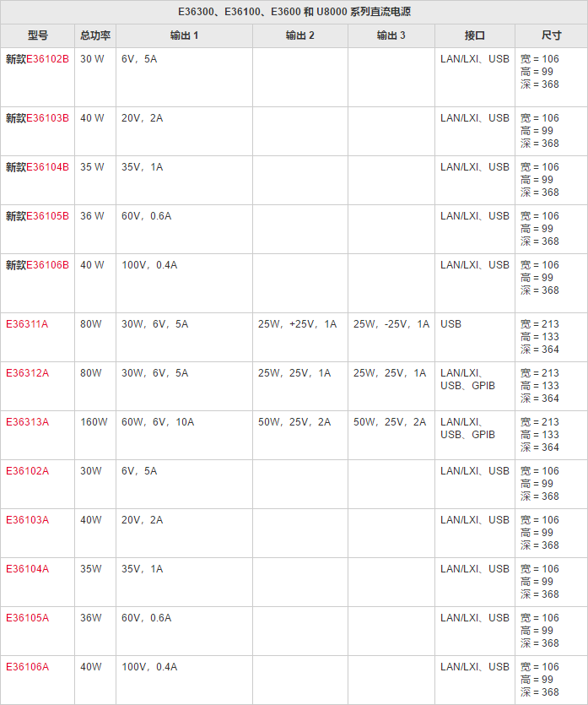
Task: Click the 输出 1 column header
Action: (x=184, y=35)
